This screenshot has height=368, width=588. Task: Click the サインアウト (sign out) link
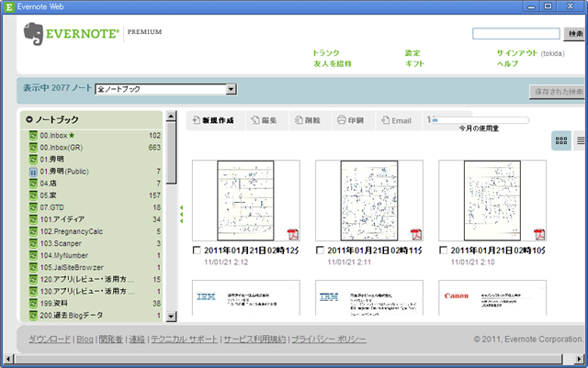tap(516, 53)
